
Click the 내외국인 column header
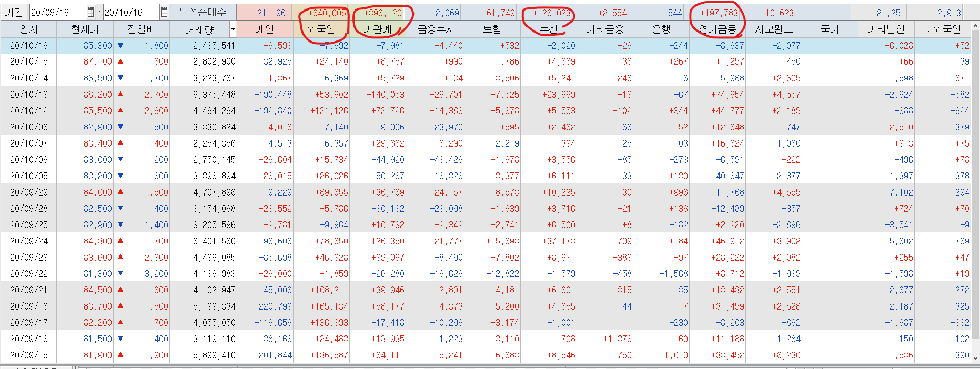pos(942,29)
